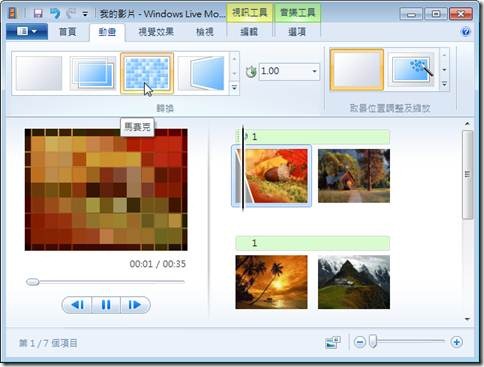The image size is (484, 367).
Task: Zoom out the timeline with minus button
Action: 360,342
